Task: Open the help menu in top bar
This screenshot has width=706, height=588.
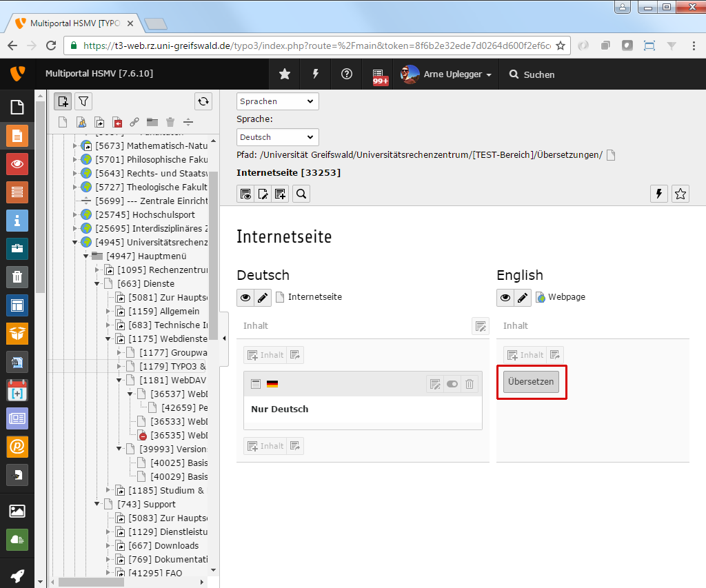Action: coord(347,74)
